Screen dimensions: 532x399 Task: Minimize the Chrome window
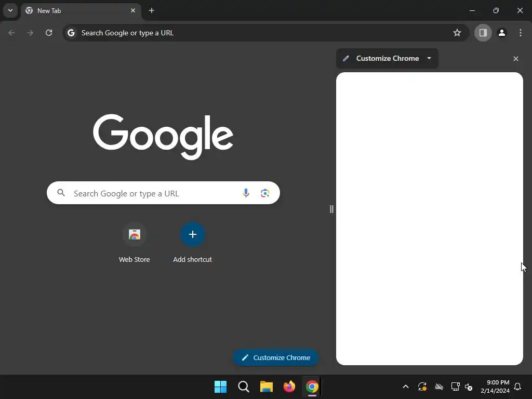[472, 10]
